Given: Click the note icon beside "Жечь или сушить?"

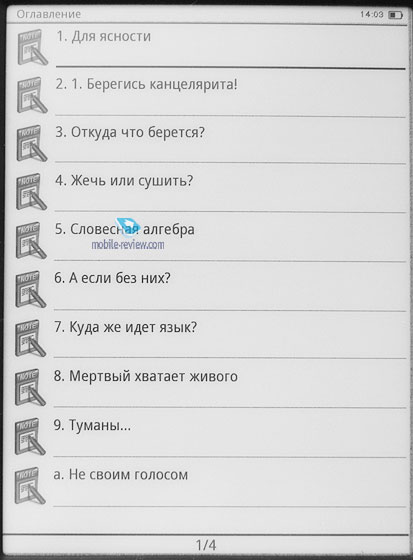Looking at the screenshot, I should 31,192.
